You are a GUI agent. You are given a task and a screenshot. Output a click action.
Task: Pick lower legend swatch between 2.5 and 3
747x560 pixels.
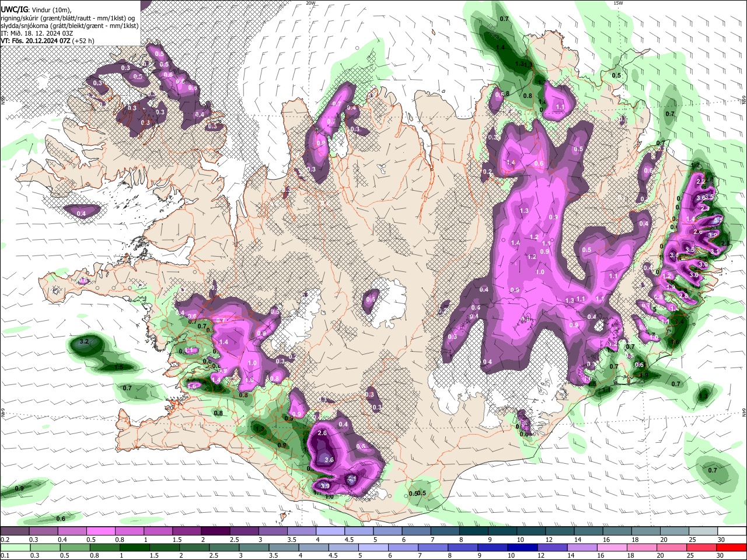pyautogui.click(x=224, y=548)
